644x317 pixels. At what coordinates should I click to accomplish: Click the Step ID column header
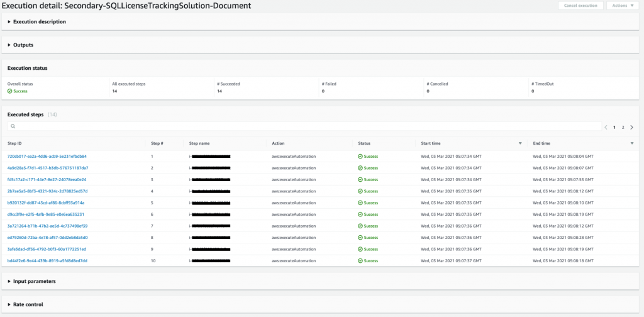point(15,143)
